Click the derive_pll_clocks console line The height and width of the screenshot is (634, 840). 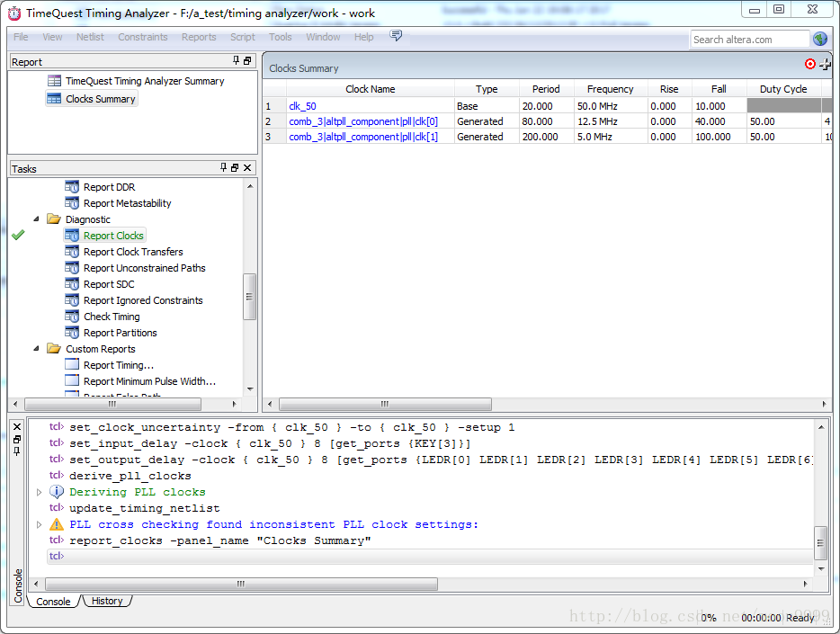(130, 476)
